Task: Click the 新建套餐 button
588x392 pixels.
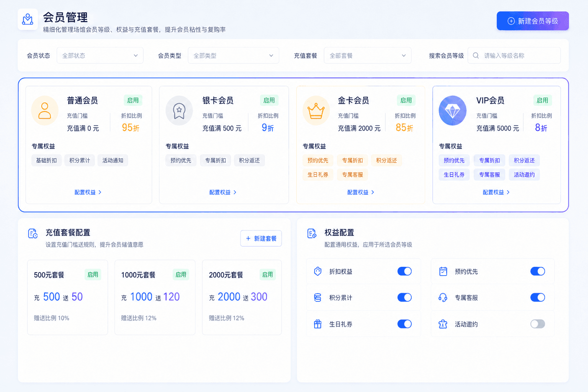Action: (261, 238)
